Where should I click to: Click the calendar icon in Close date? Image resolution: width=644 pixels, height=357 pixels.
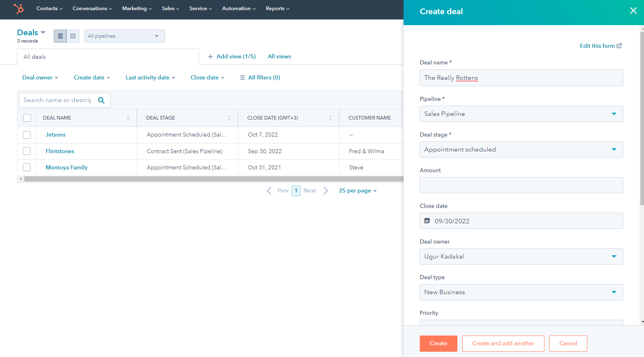427,221
